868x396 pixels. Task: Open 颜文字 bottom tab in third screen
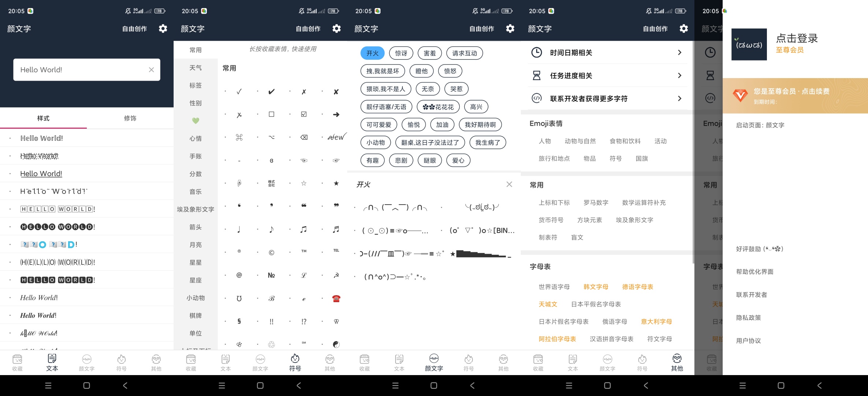point(434,362)
